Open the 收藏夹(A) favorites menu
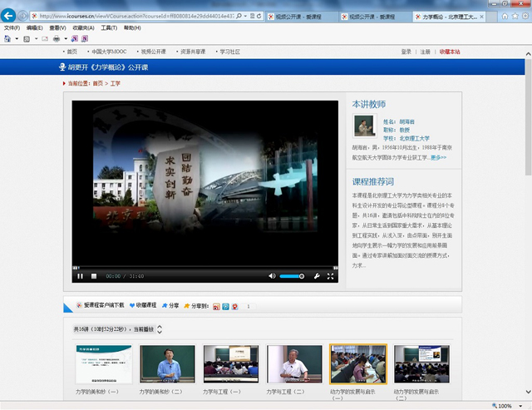This screenshot has height=410, width=532. (82, 27)
